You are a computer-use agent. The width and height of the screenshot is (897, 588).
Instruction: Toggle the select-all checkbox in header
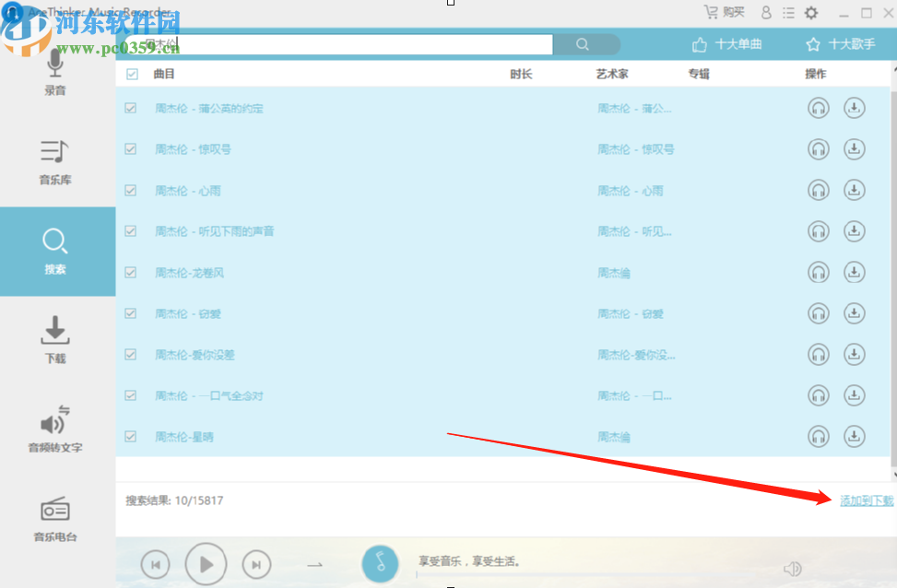[130, 74]
